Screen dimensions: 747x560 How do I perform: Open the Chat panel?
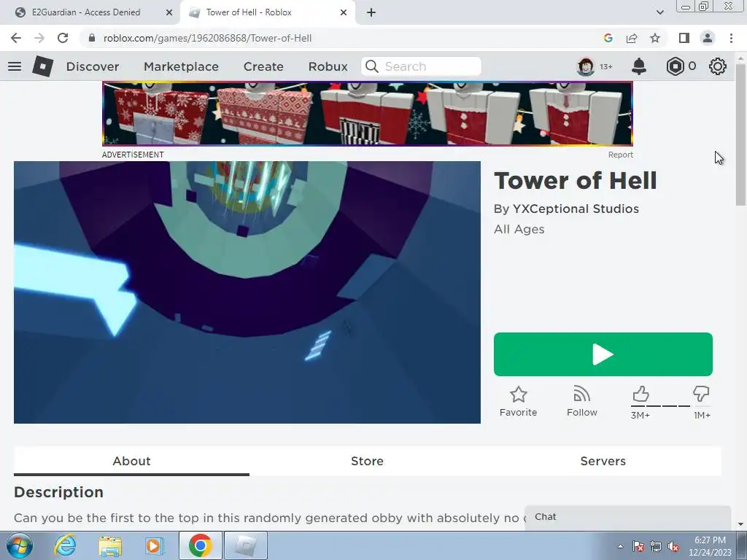coord(628,517)
